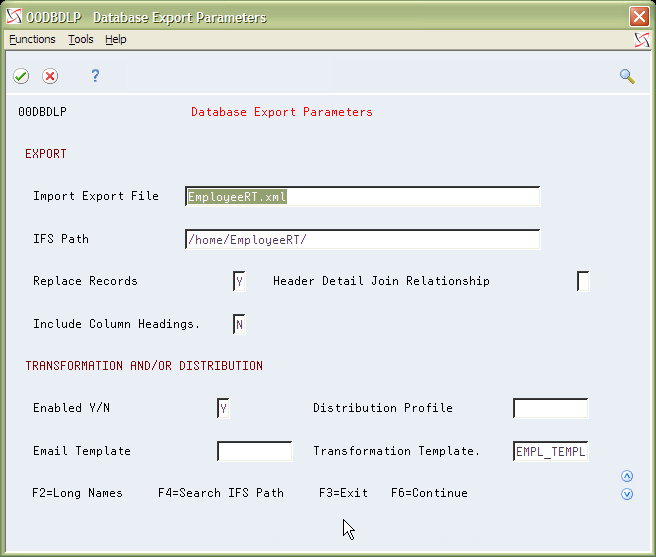The image size is (656, 557).
Task: Click the application icon in title bar
Action: [14, 17]
